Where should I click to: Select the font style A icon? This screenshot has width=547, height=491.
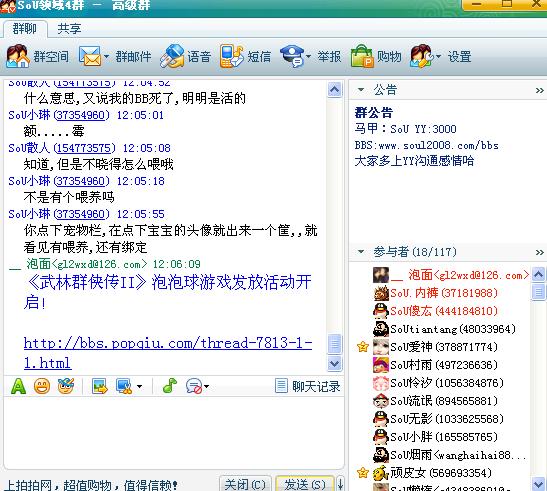point(18,386)
